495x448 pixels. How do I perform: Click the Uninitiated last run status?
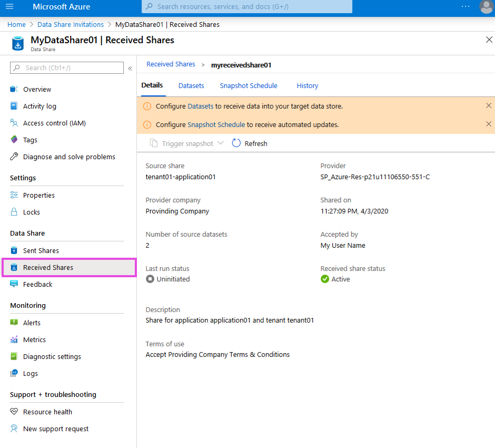[x=173, y=279]
